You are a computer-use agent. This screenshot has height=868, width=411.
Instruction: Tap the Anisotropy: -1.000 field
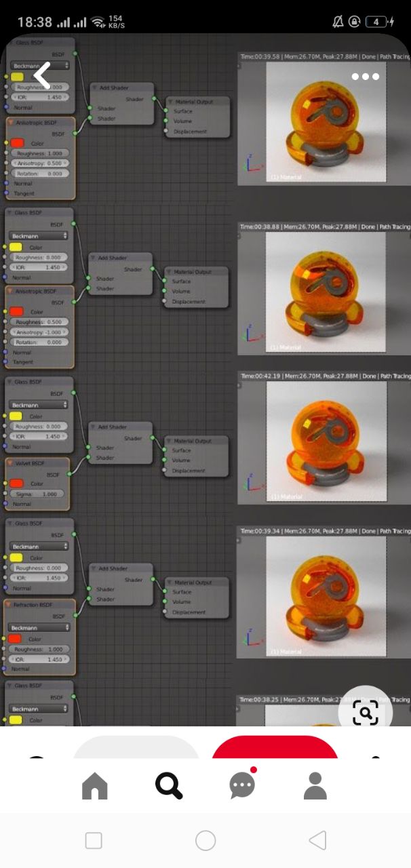(x=39, y=332)
